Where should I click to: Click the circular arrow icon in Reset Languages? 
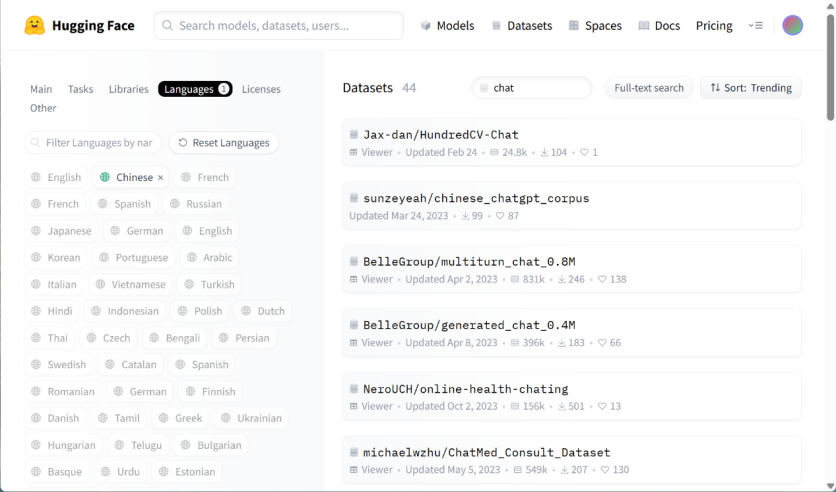(x=183, y=143)
